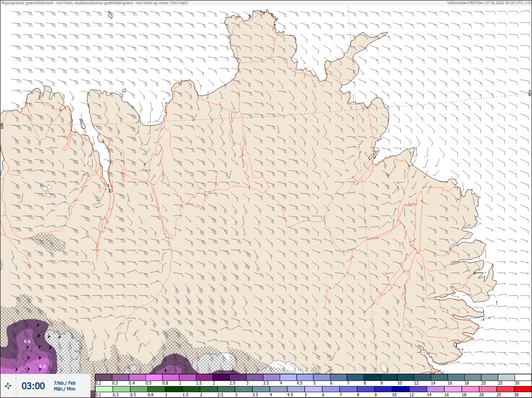
Task: Select upper legend dark purple swatch between 2 and 2.5
Action: [221, 377]
